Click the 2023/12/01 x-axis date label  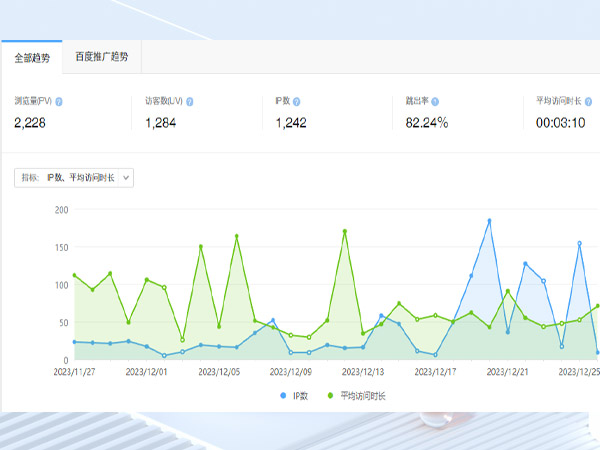[147, 371]
